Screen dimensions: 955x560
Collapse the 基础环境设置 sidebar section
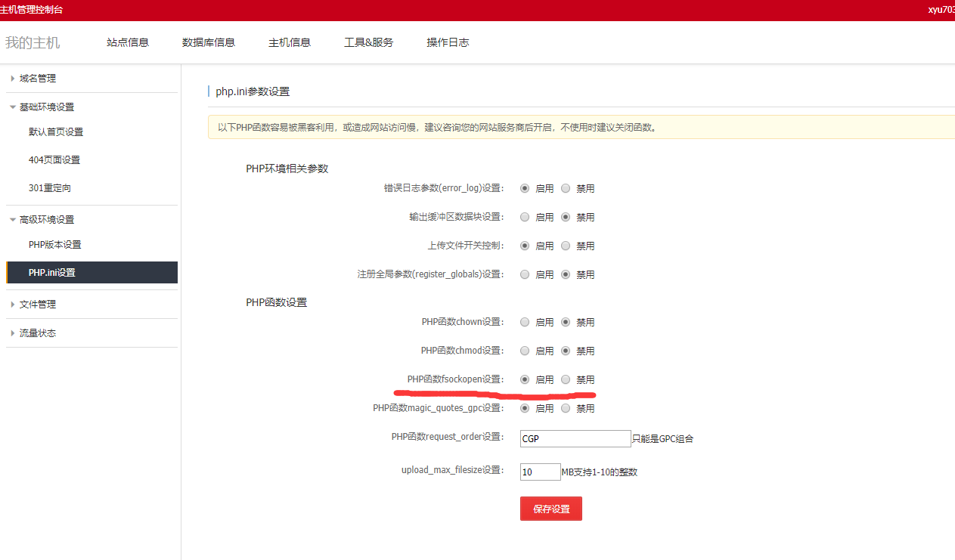pyautogui.click(x=46, y=107)
